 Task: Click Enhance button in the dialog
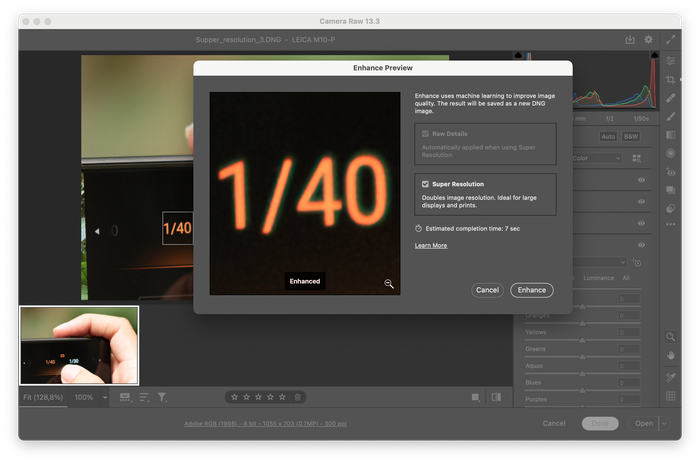(x=532, y=290)
